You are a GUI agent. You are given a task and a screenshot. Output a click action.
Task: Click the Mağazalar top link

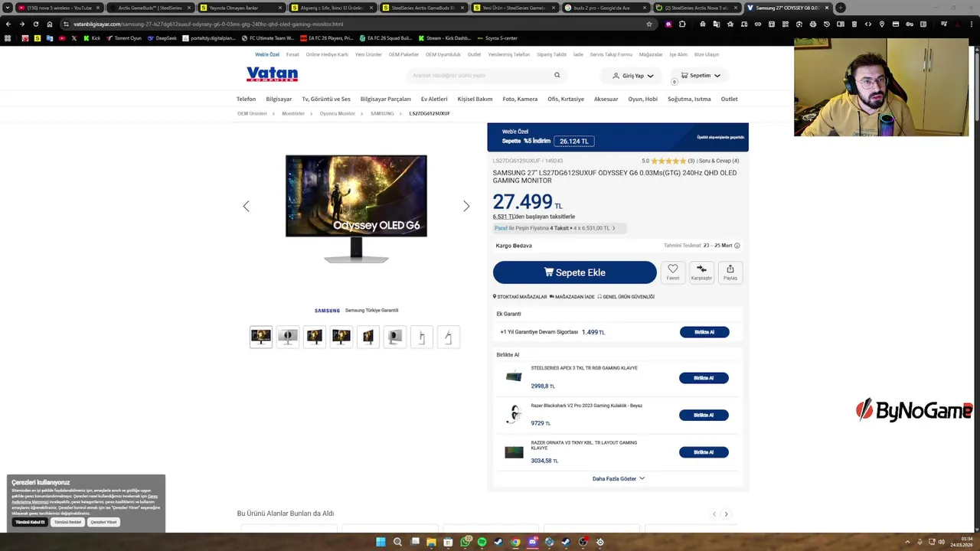point(651,54)
